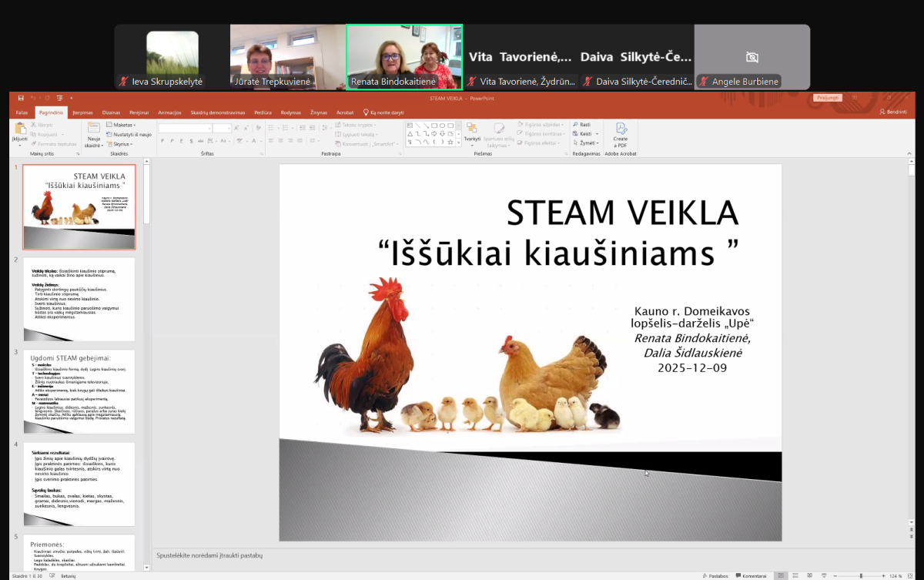Expand the Maketas layout dropdown
Viewport: 924px width, 580px height.
[121, 125]
